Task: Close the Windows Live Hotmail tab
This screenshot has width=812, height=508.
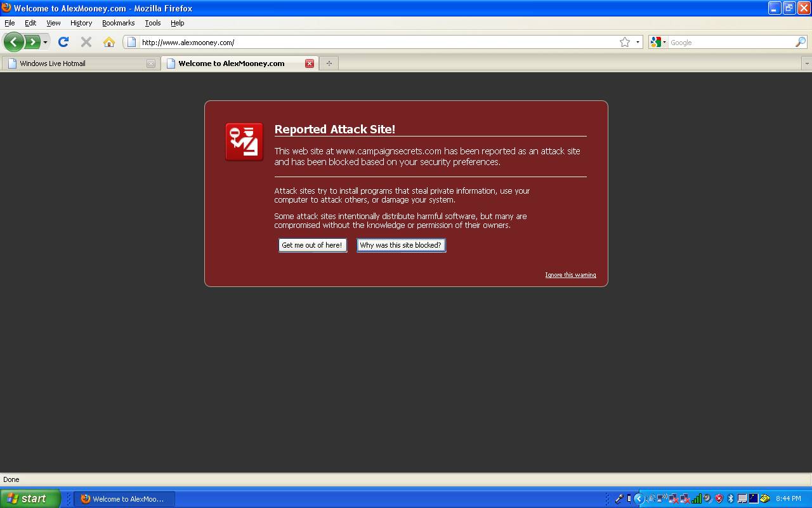Action: pyautogui.click(x=150, y=63)
